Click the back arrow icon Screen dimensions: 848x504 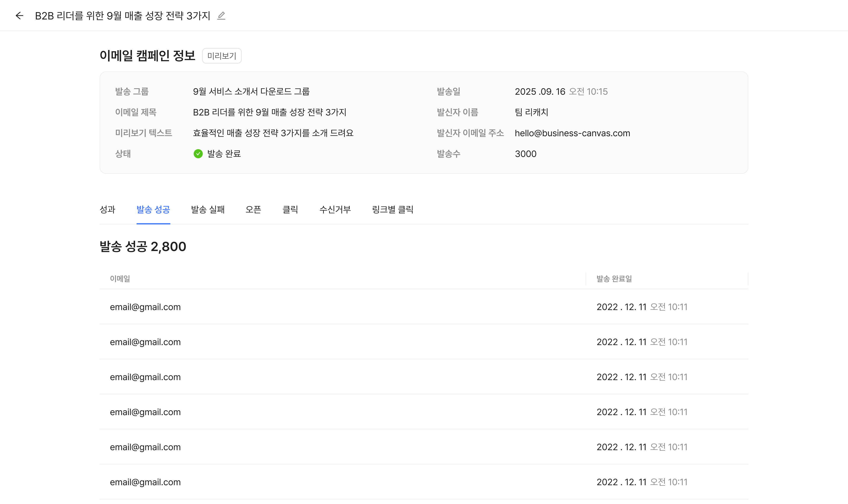(x=19, y=16)
